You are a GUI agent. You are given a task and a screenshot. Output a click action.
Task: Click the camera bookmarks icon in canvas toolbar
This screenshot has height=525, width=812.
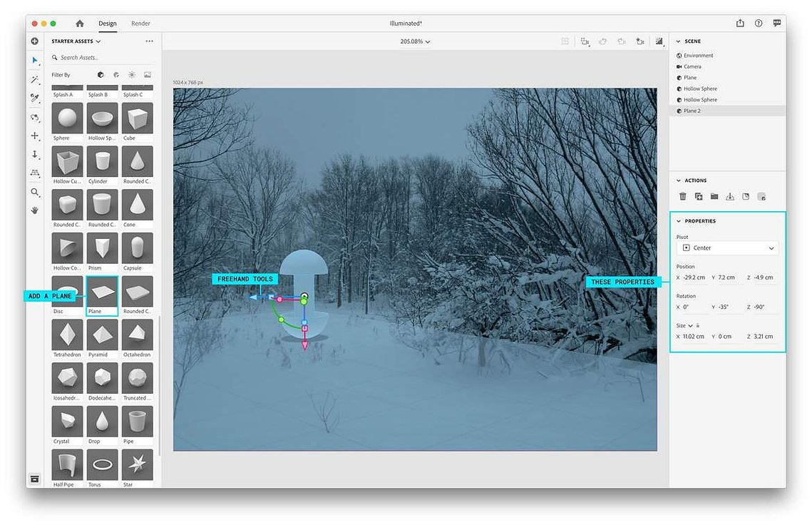[640, 41]
